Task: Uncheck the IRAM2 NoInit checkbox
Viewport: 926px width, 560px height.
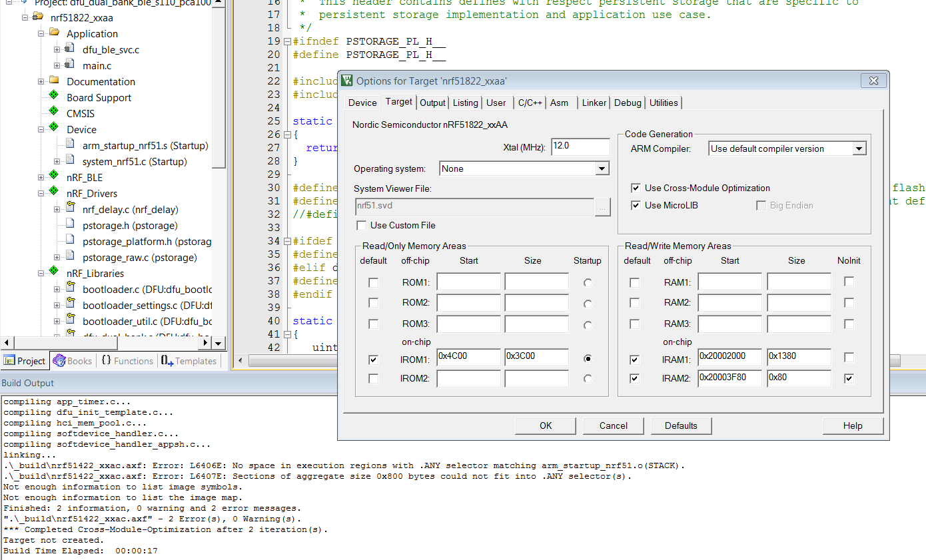Action: [849, 378]
